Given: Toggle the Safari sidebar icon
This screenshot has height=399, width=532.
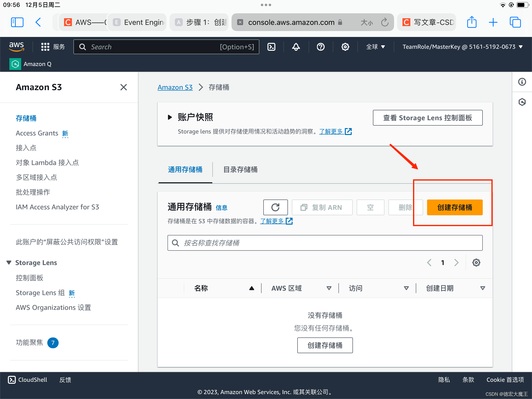Looking at the screenshot, I should click(x=17, y=22).
